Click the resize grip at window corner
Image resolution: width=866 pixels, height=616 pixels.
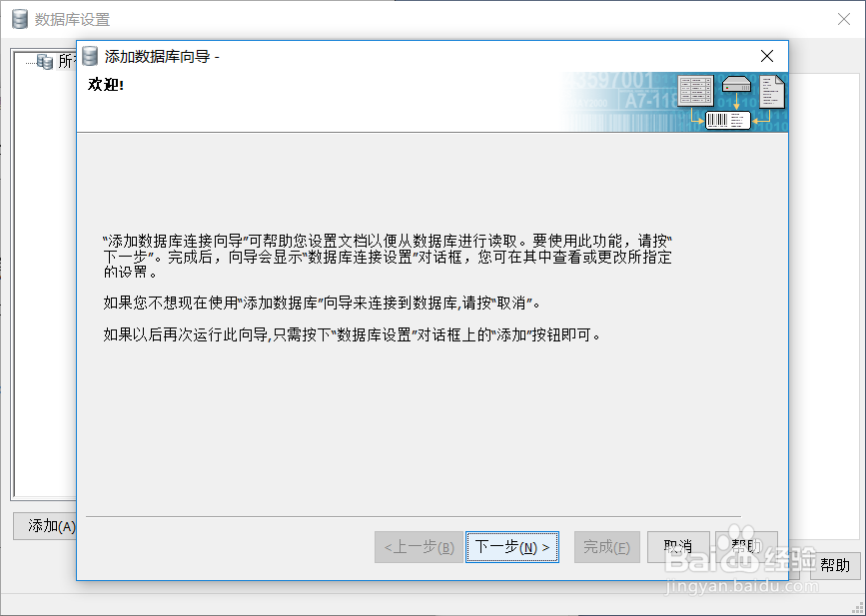(857, 609)
